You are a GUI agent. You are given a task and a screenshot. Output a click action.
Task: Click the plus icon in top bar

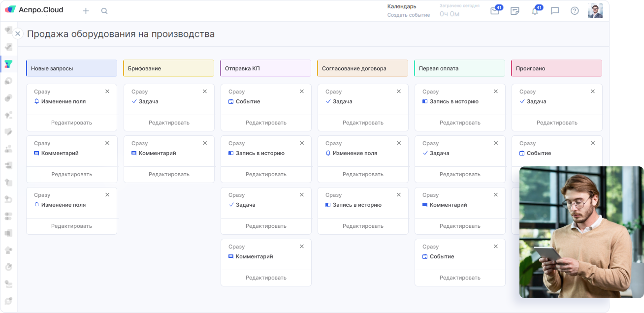coord(86,11)
